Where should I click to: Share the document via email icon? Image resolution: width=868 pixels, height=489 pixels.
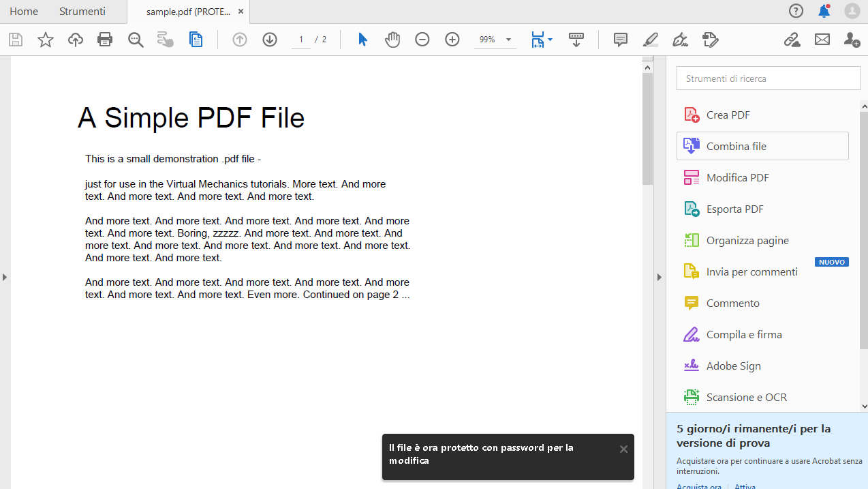pos(822,40)
